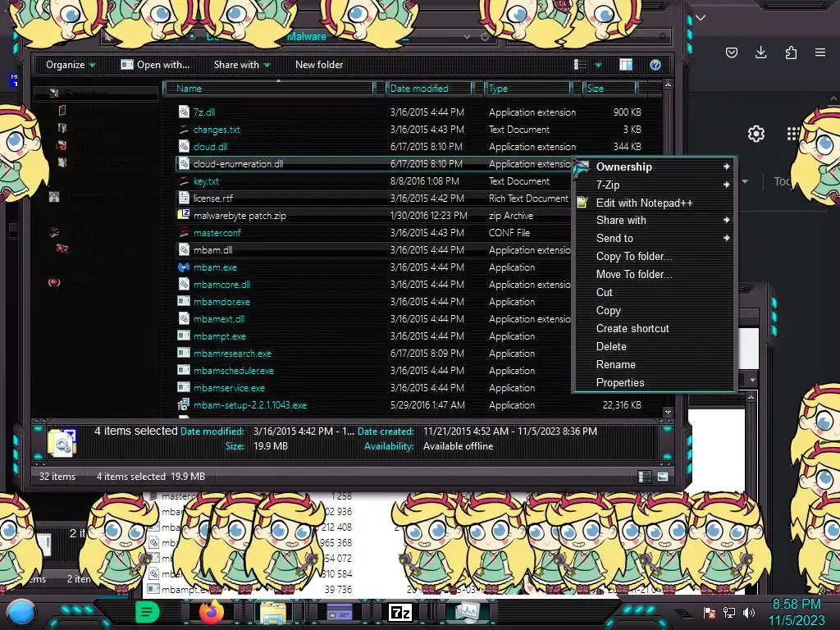
Task: Select the mbamdor.exe file icon
Action: 184,302
